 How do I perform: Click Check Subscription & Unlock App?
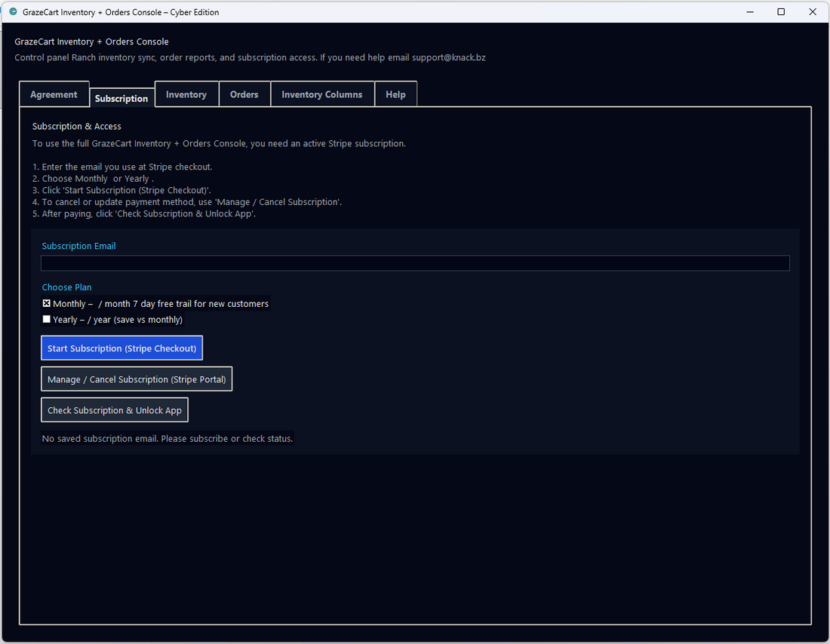click(x=114, y=409)
